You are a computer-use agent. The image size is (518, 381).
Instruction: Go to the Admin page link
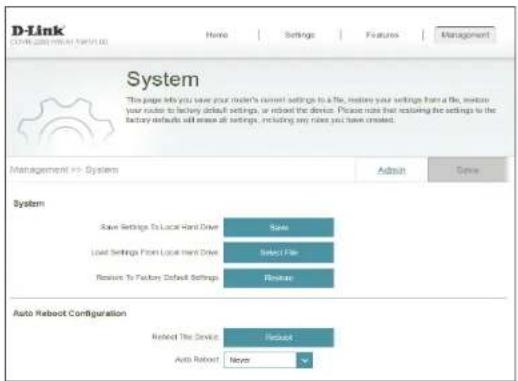391,170
